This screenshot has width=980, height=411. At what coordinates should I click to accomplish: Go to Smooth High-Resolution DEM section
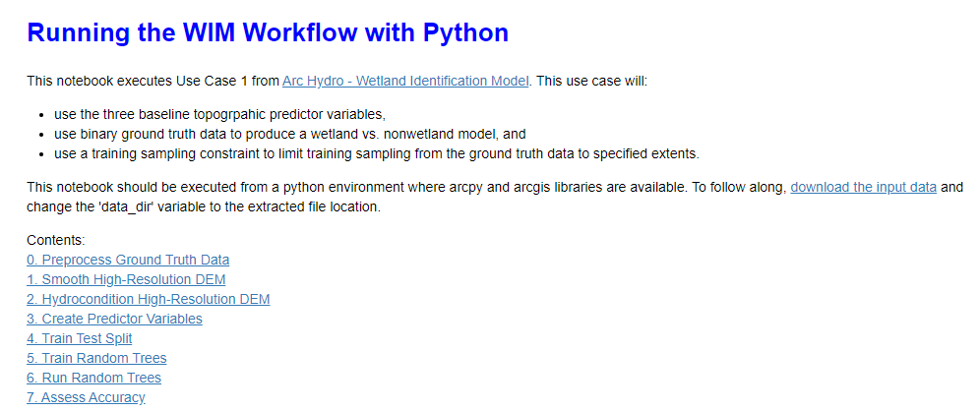pos(126,279)
